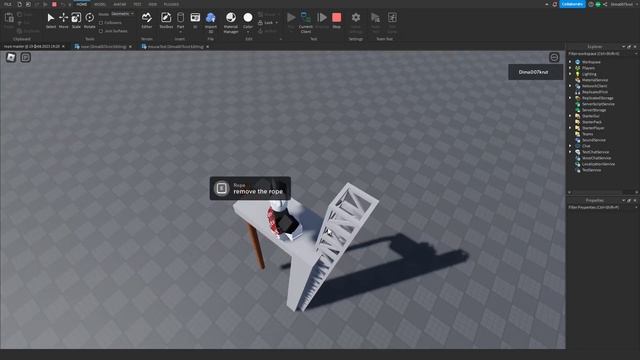This screenshot has height=360, width=640.
Task: Switch to the VIEW ribbon tab
Action: (x=153, y=4)
